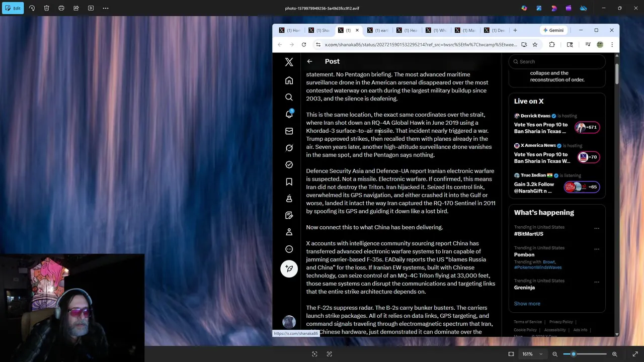
Task: Join X America News space +70
Action: [588, 157]
